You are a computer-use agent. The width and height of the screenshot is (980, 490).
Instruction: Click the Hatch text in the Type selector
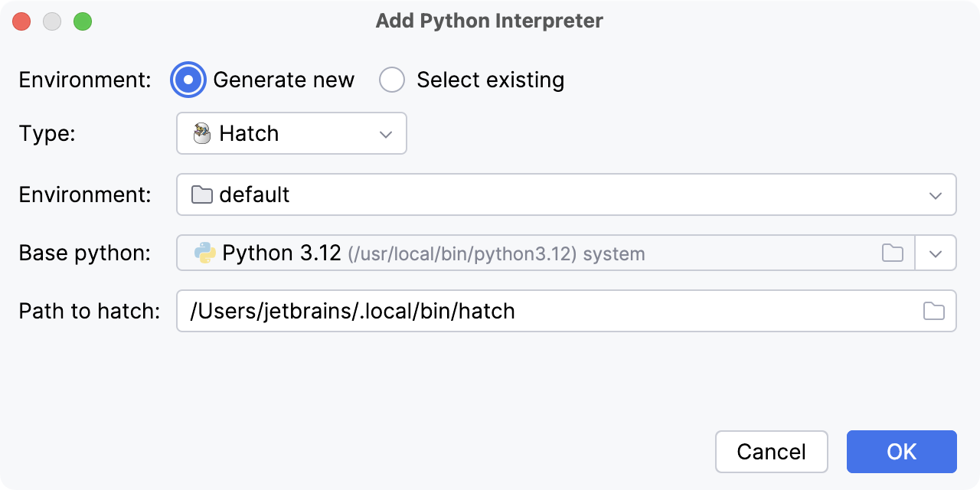pyautogui.click(x=249, y=133)
